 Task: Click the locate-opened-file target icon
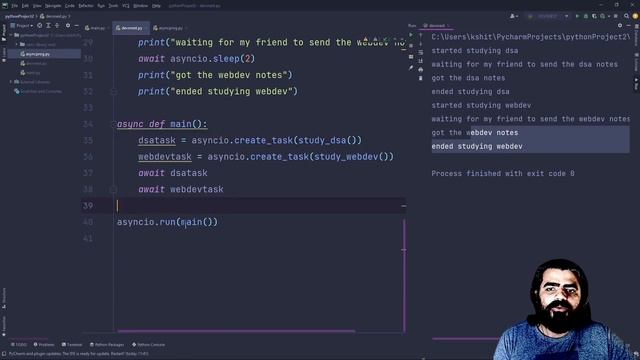[x=40, y=26]
